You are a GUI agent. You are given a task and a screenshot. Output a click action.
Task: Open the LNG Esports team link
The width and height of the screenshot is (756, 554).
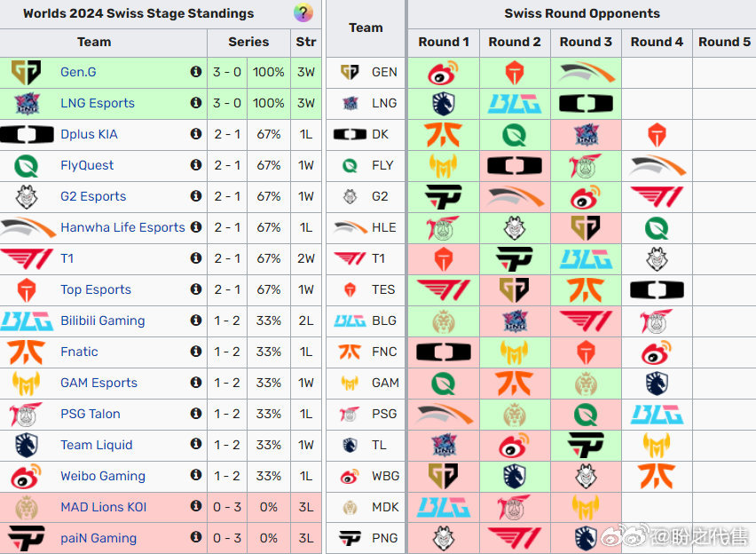[98, 103]
